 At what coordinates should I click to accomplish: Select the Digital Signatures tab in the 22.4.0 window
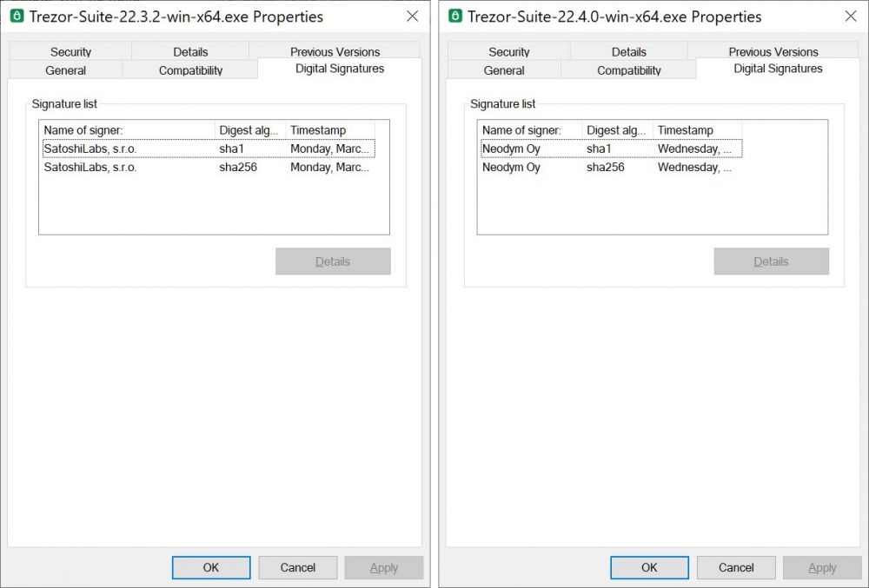tap(778, 69)
